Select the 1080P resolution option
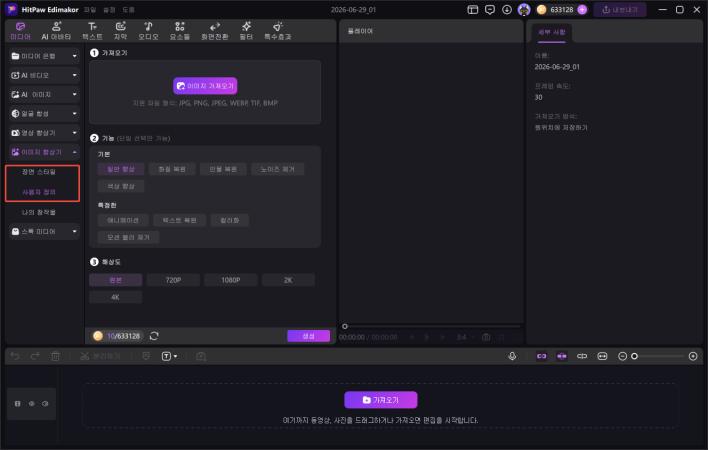Screen dimensions: 708x450 click(x=231, y=280)
